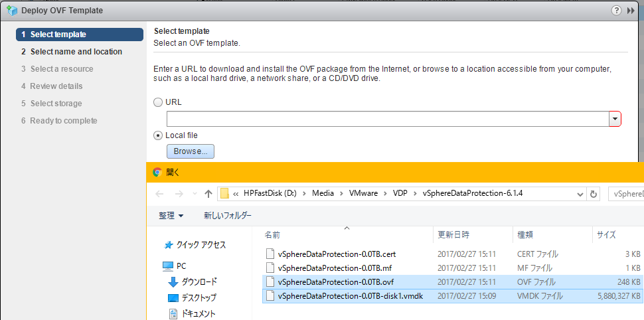Click the Desktop icon (デスクトップ)
This screenshot has width=644, height=320.
click(173, 298)
